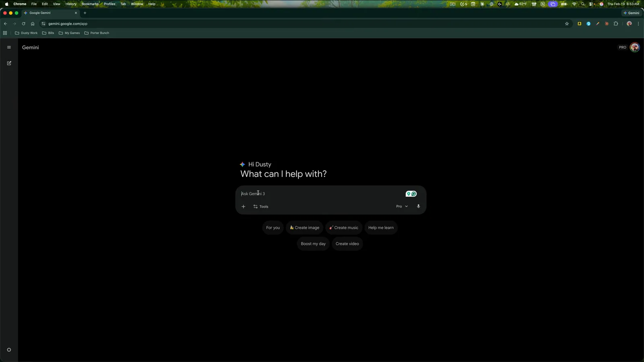Open macOS Spotlight search icon
644x362 pixels.
[583, 4]
